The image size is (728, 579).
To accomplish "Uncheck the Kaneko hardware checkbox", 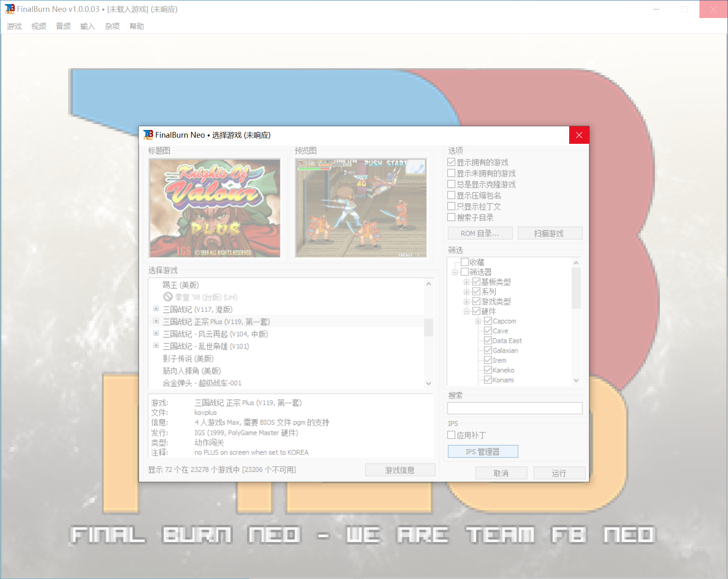I will pos(488,370).
